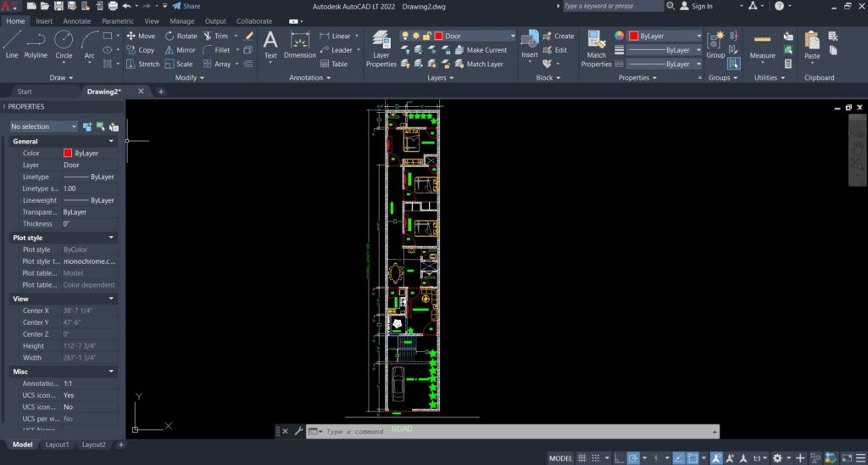Select the Line draw tool
This screenshot has height=465, width=868.
point(12,44)
